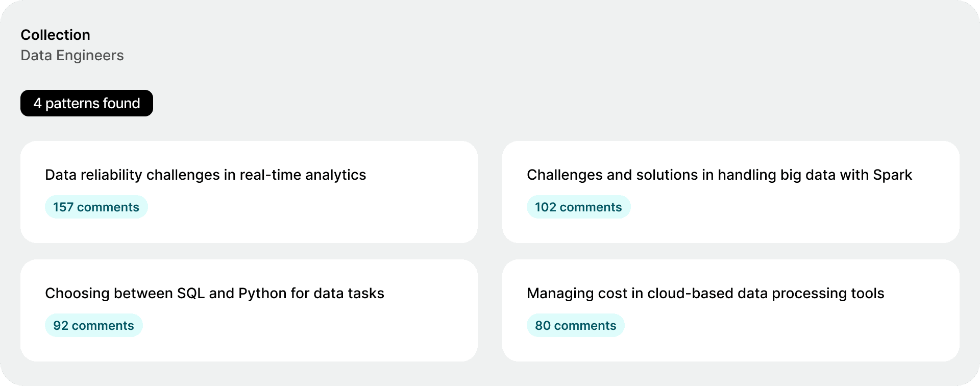View comments on the SQL and Python pattern

coord(93,325)
